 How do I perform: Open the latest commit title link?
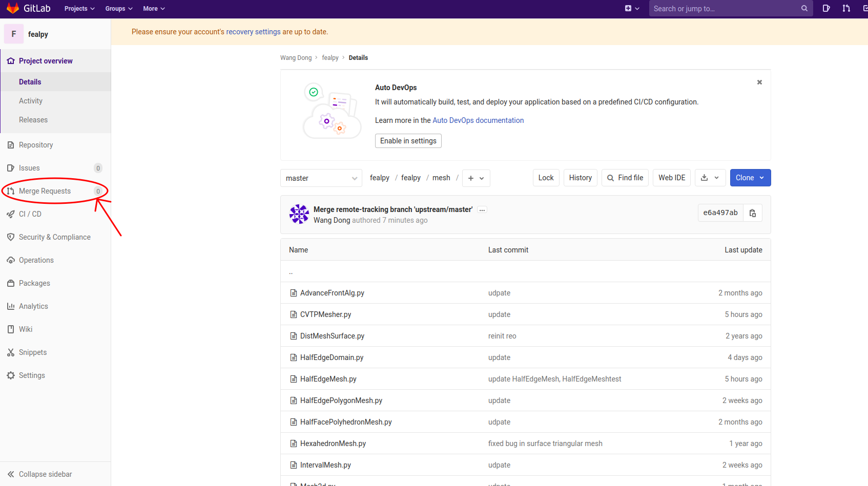[x=393, y=209]
